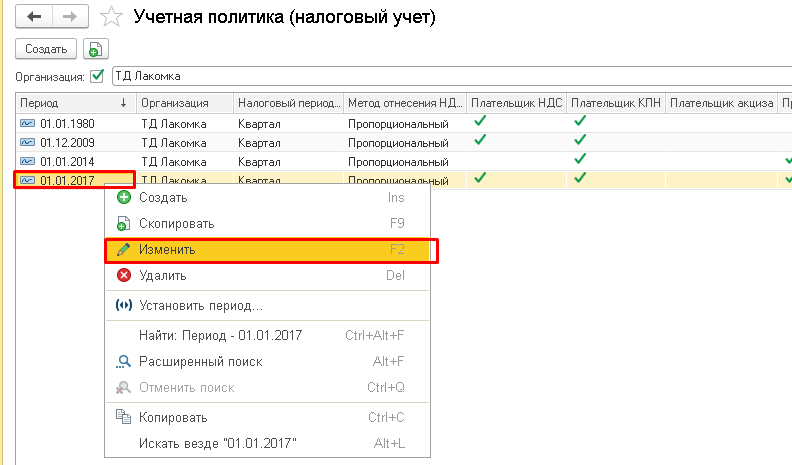Click record icon of the 01.12.2009 row
This screenshot has height=465, width=792.
(x=27, y=141)
